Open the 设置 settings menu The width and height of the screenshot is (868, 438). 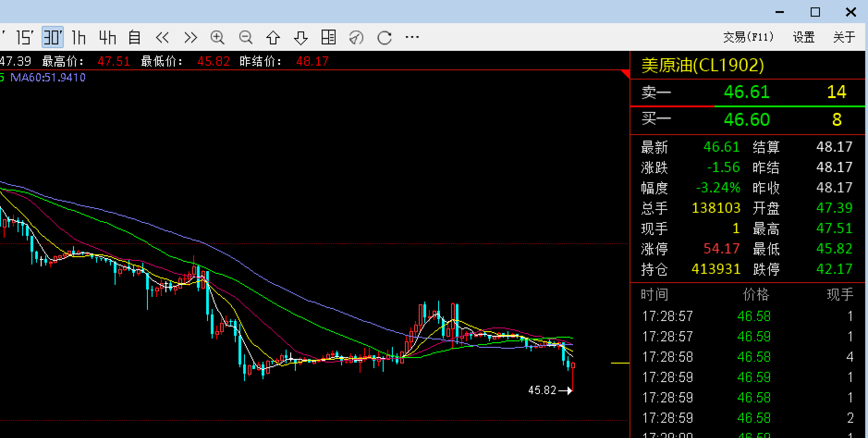click(x=804, y=37)
